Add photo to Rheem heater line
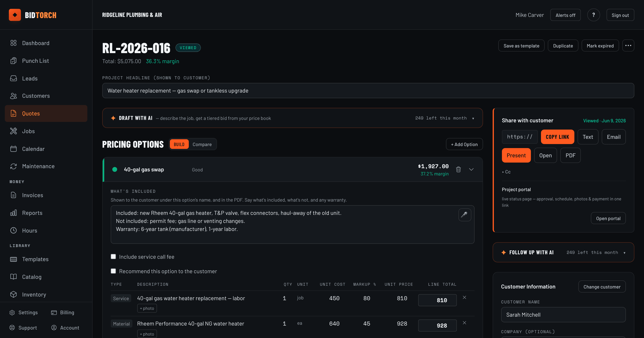 [x=147, y=334]
